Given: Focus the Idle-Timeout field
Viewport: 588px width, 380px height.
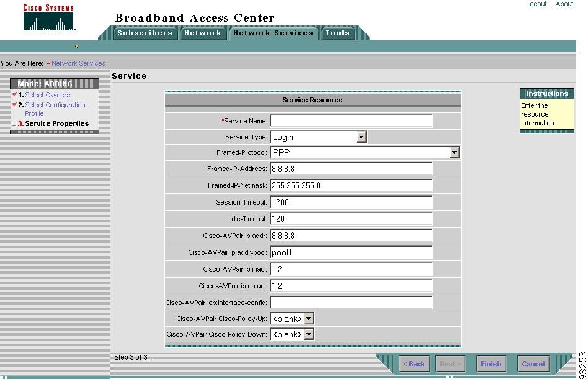Looking at the screenshot, I should tap(351, 219).
